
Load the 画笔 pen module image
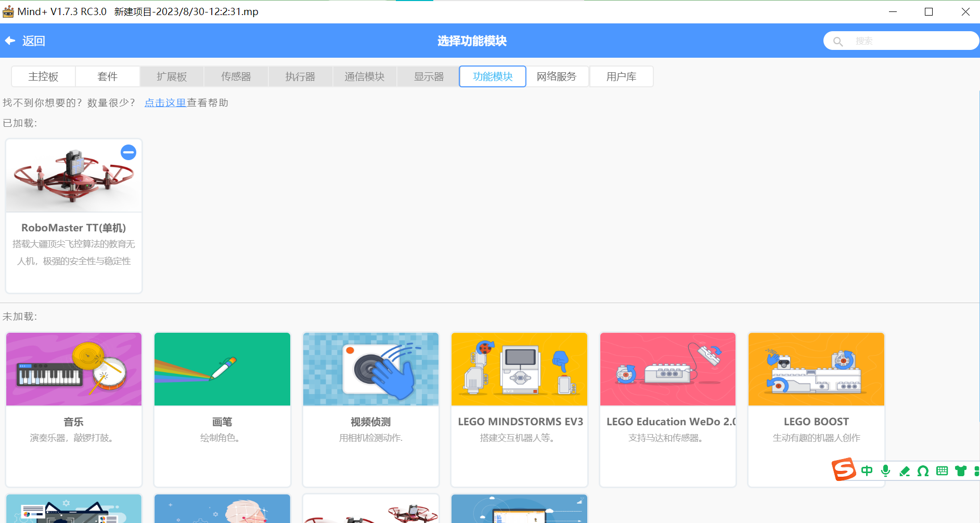[x=222, y=369]
